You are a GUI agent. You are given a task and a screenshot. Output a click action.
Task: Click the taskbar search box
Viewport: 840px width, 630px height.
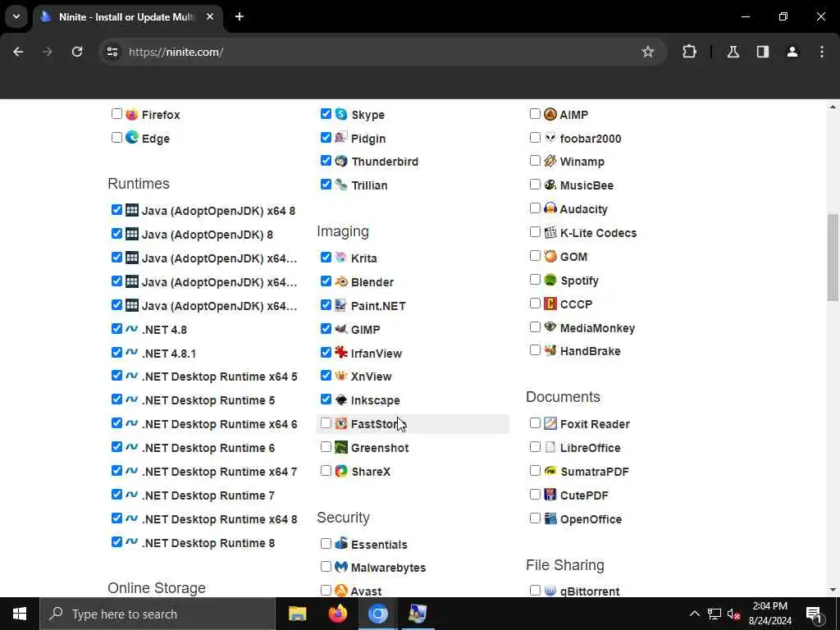(157, 614)
